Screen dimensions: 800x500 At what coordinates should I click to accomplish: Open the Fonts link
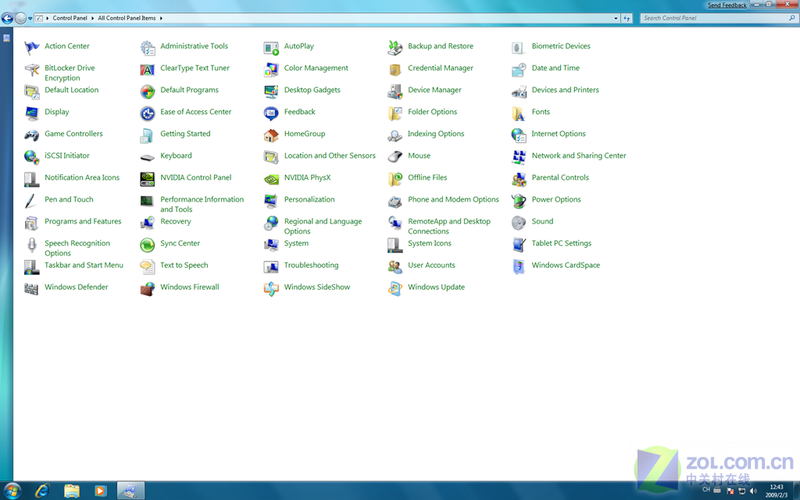(x=541, y=112)
